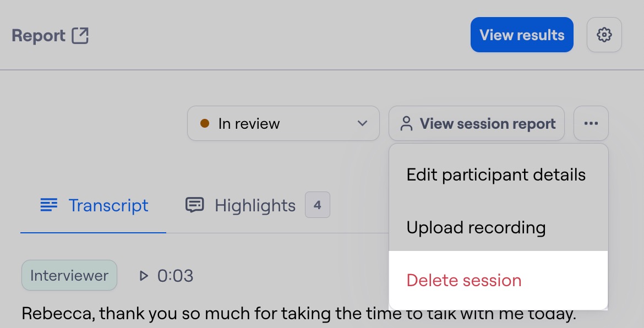Click the View results button
The width and height of the screenshot is (644, 328).
click(521, 34)
